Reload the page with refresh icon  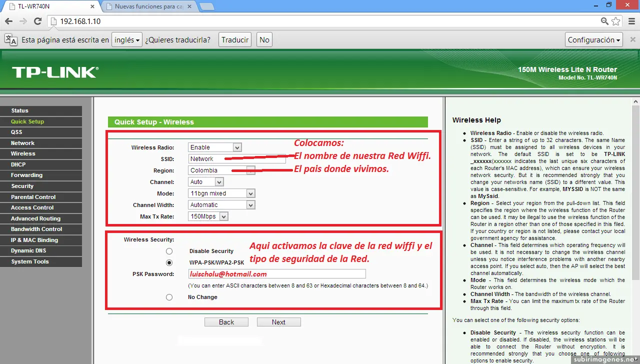[x=37, y=21]
